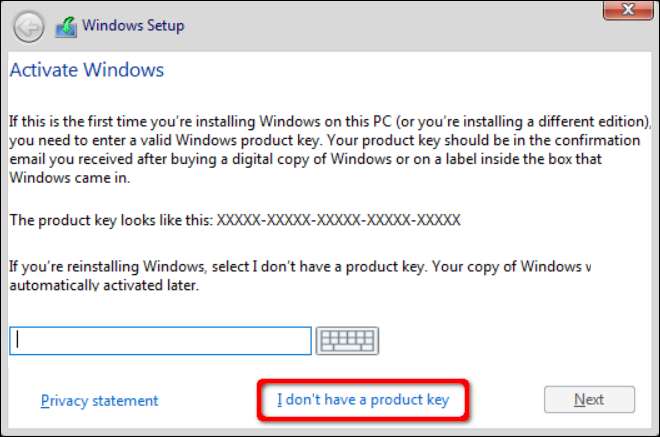Viewport: 660px width, 437px height.
Task: Click the "If this is the first time" text line
Action: click(x=300, y=121)
